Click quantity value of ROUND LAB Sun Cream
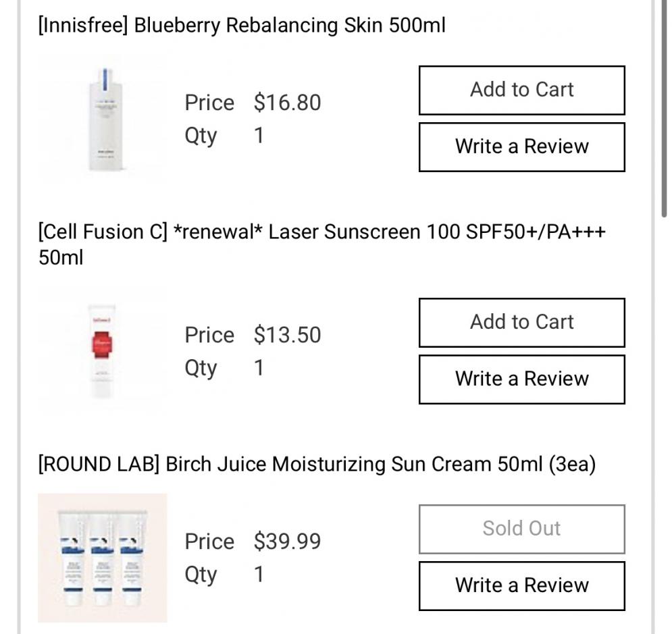 (259, 574)
